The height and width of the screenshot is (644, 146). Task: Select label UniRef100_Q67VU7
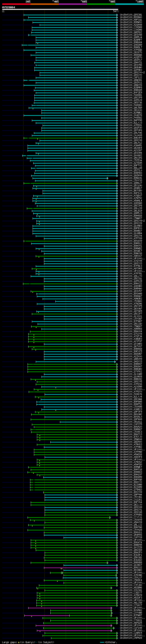click(x=131, y=347)
